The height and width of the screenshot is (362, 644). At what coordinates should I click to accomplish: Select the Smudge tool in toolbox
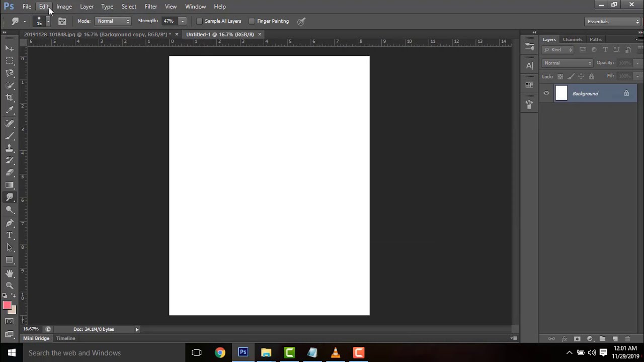[x=10, y=198]
